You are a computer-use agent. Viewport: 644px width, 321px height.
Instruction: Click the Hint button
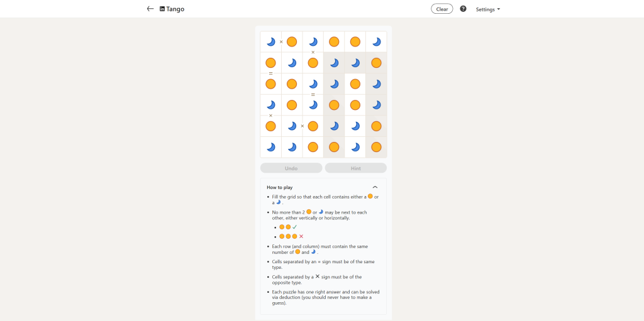pyautogui.click(x=355, y=168)
